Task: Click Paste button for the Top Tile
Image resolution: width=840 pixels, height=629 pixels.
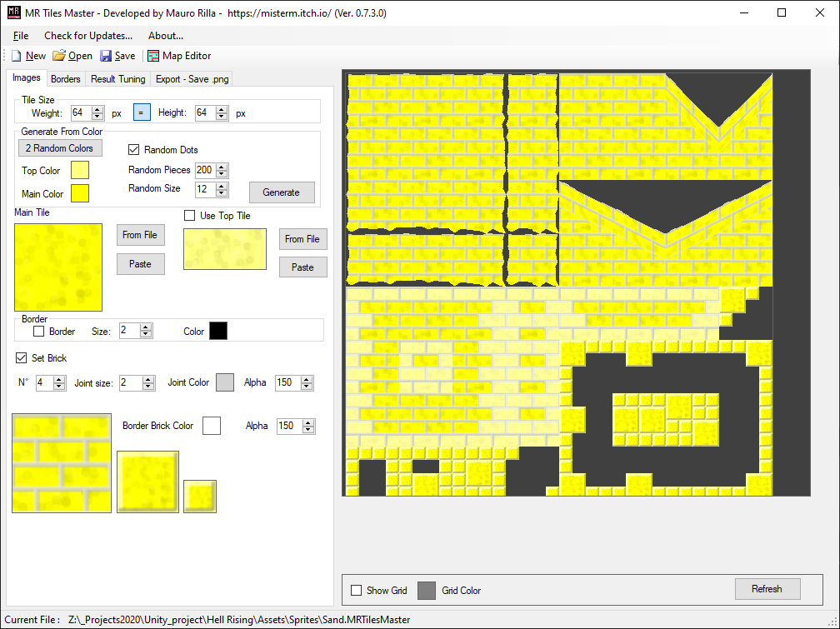Action: pos(302,267)
